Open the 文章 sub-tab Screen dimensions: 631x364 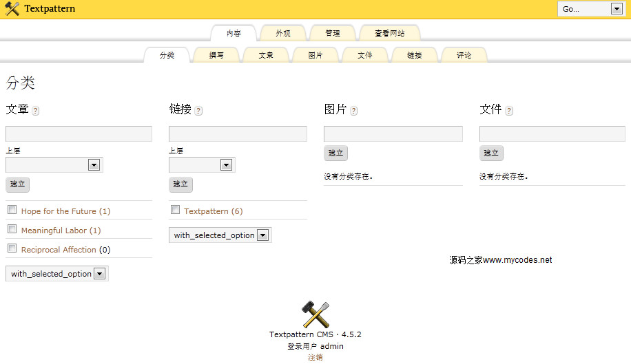click(266, 56)
